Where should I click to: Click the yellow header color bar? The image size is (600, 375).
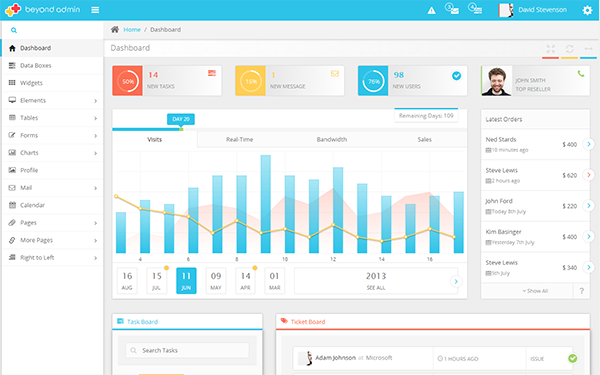[569, 58]
